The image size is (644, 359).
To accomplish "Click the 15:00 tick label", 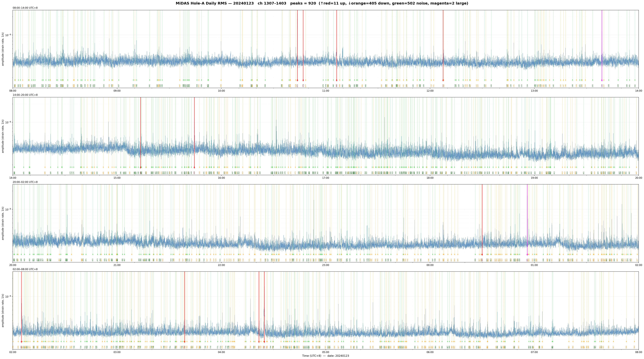I will [x=117, y=178].
